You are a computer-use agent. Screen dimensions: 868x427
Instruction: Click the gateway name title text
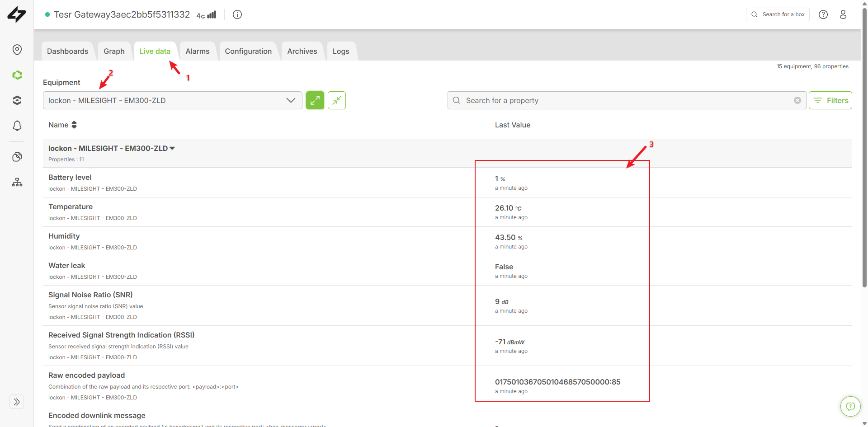pyautogui.click(x=122, y=14)
